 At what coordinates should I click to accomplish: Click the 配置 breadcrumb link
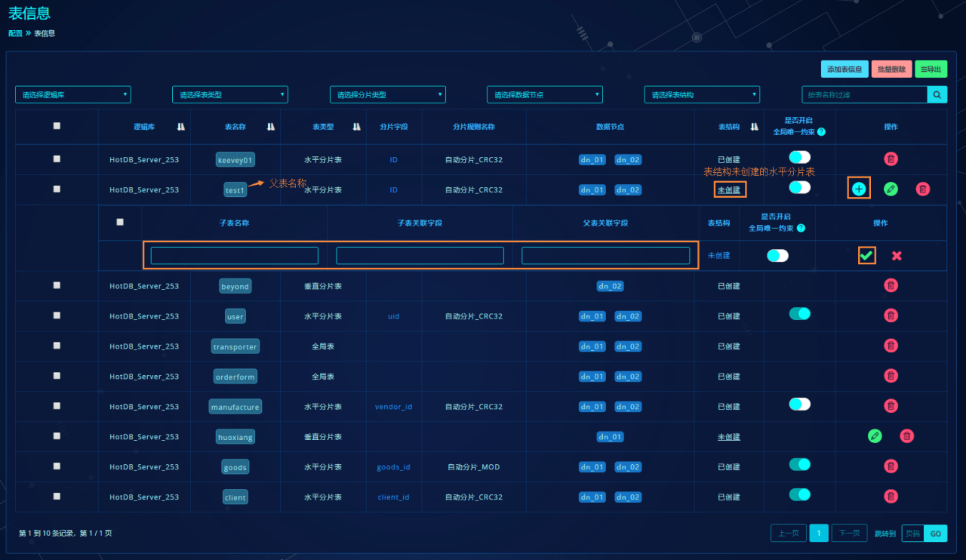[x=15, y=33]
